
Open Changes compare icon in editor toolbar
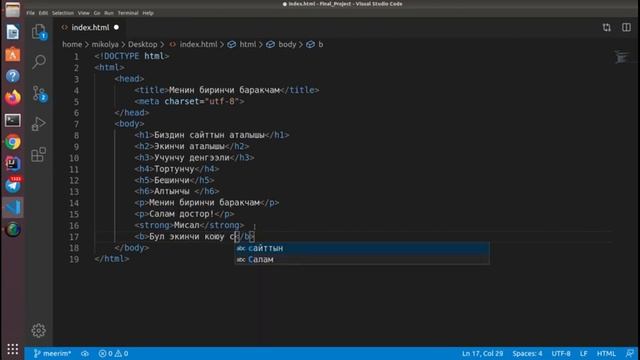pyautogui.click(x=607, y=27)
